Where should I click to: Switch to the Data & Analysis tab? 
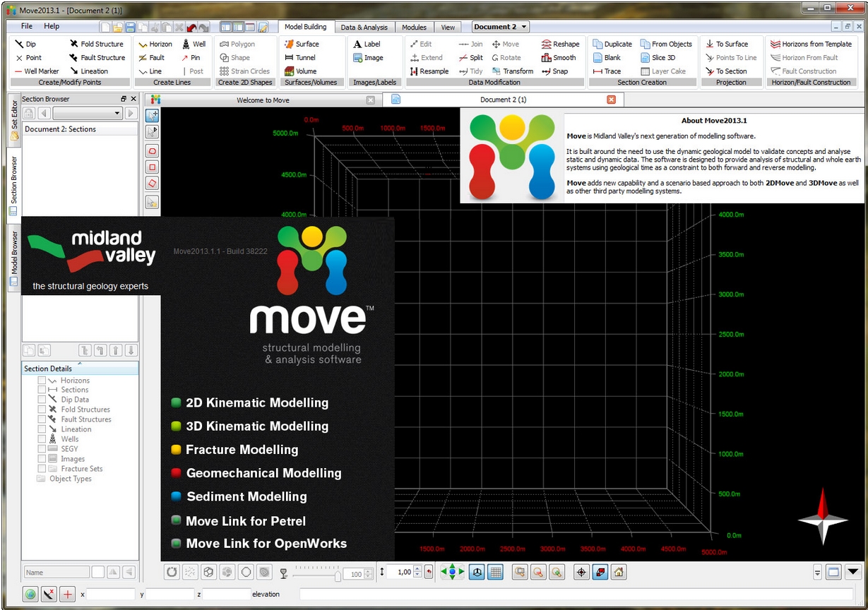click(364, 28)
